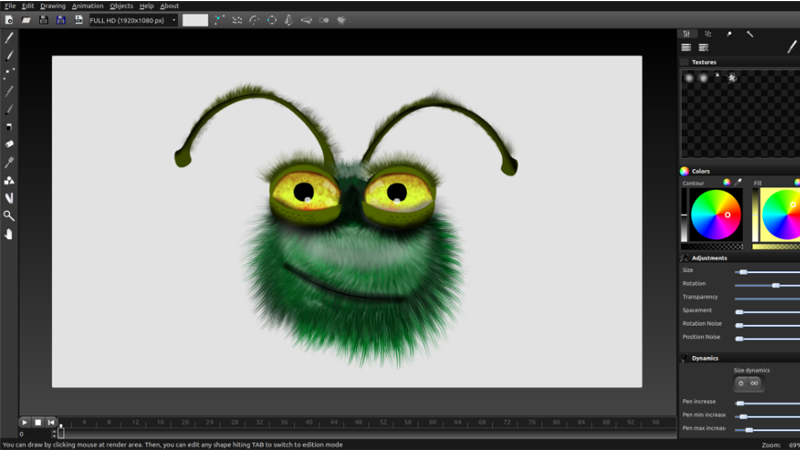Screen dimensions: 800x450
Task: Click the contour eyedropper color picker icon
Action: pyautogui.click(x=738, y=183)
